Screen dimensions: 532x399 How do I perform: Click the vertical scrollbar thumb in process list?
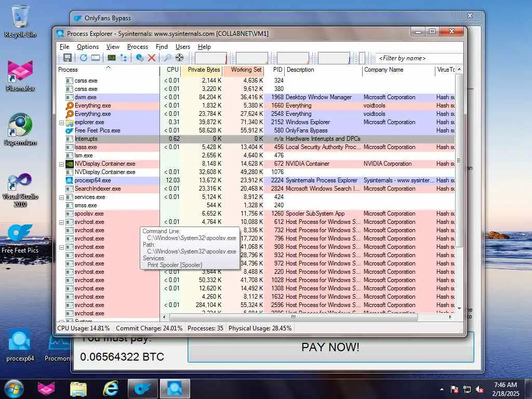point(459,159)
